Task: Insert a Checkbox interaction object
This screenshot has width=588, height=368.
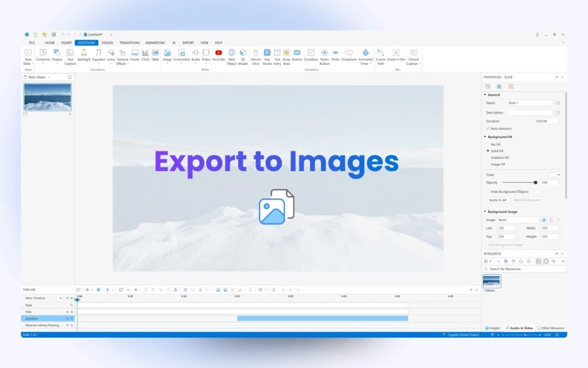Action: [311, 55]
